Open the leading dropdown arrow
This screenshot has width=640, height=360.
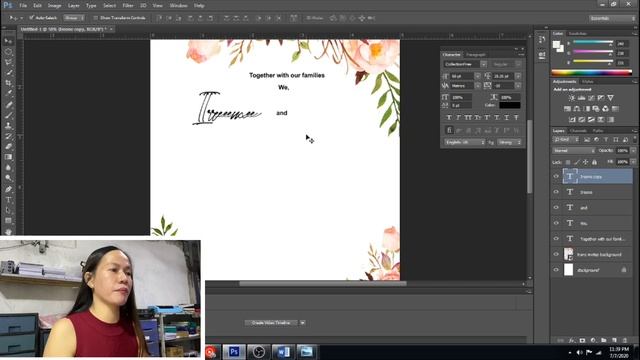(518, 76)
